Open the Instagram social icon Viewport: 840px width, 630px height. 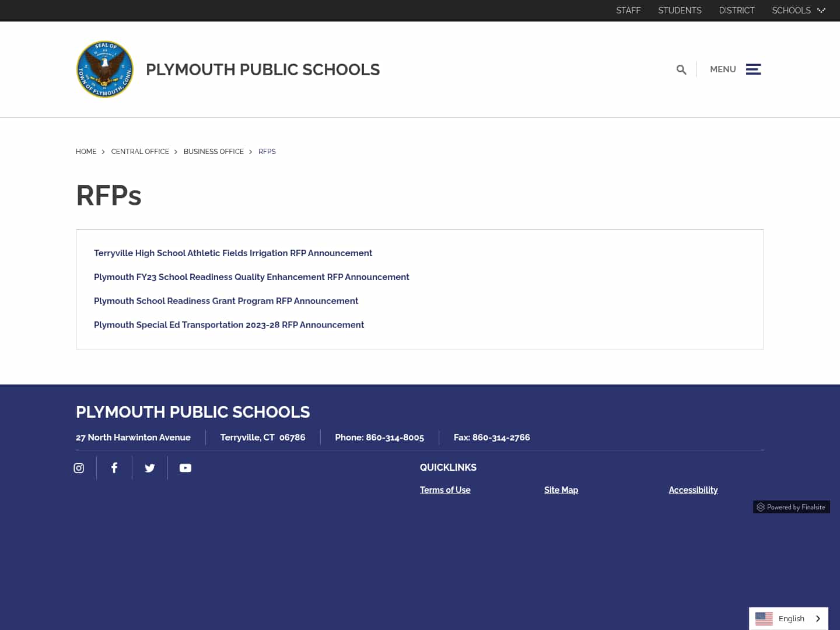(x=79, y=468)
